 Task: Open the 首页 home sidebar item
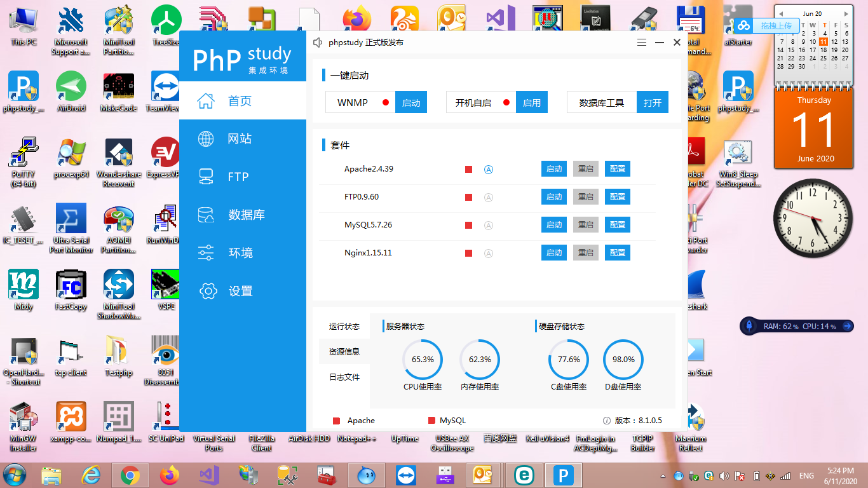[243, 100]
